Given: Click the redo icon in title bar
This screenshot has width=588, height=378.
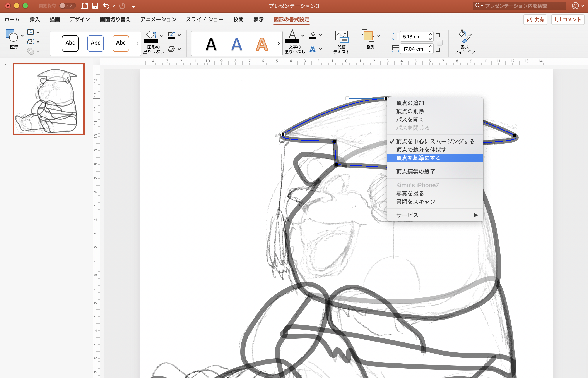Looking at the screenshot, I should (122, 6).
